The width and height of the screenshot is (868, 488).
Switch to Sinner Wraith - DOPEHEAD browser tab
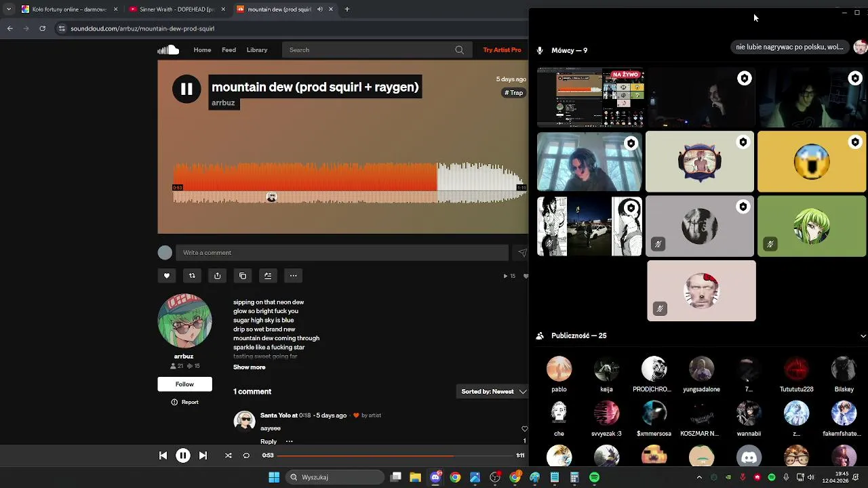[178, 9]
